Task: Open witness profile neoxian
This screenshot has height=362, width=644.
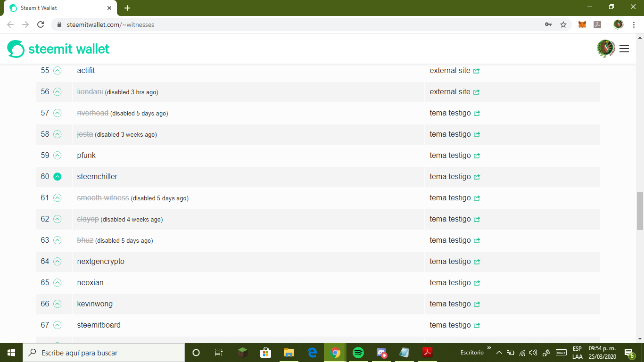Action: click(90, 283)
